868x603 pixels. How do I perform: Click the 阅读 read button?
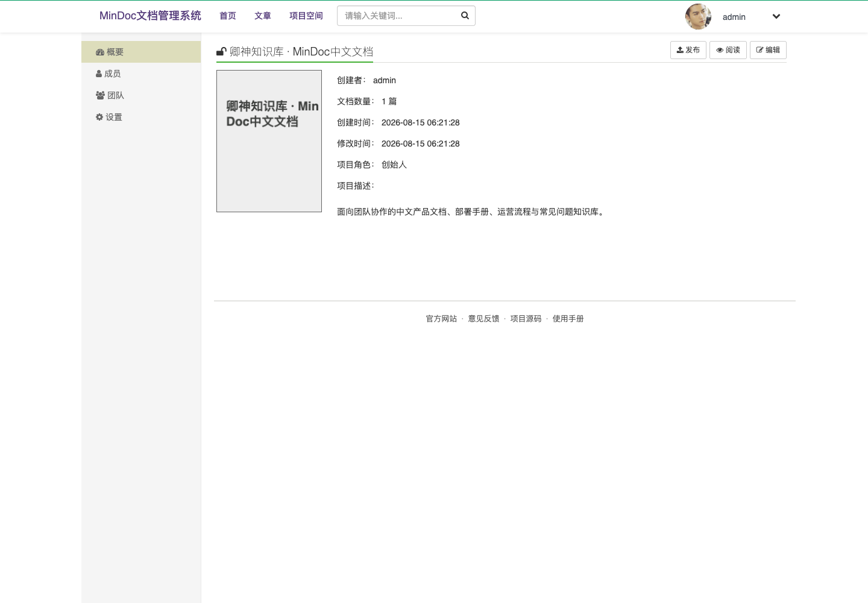pyautogui.click(x=728, y=50)
